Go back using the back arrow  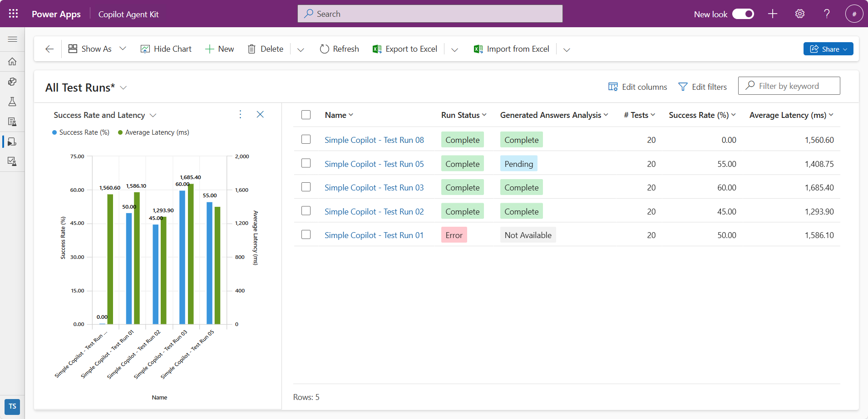tap(49, 49)
